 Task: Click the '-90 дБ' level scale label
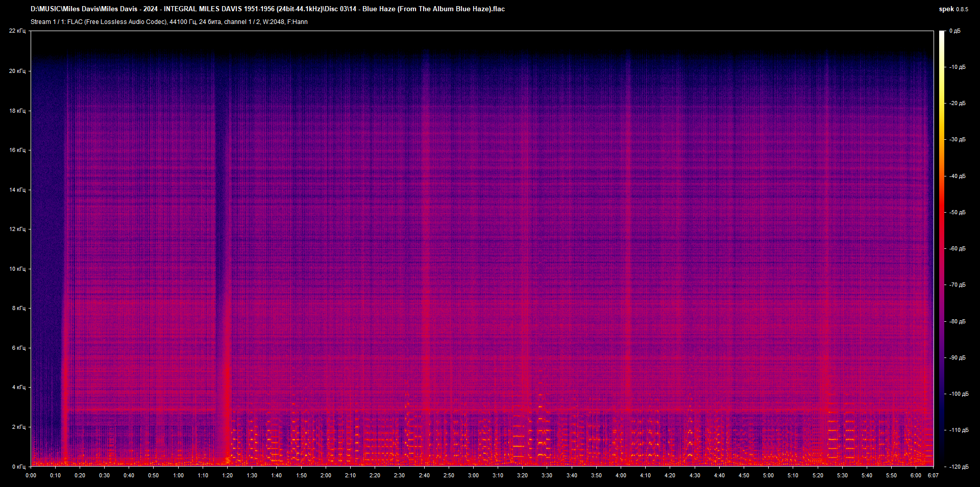957,357
